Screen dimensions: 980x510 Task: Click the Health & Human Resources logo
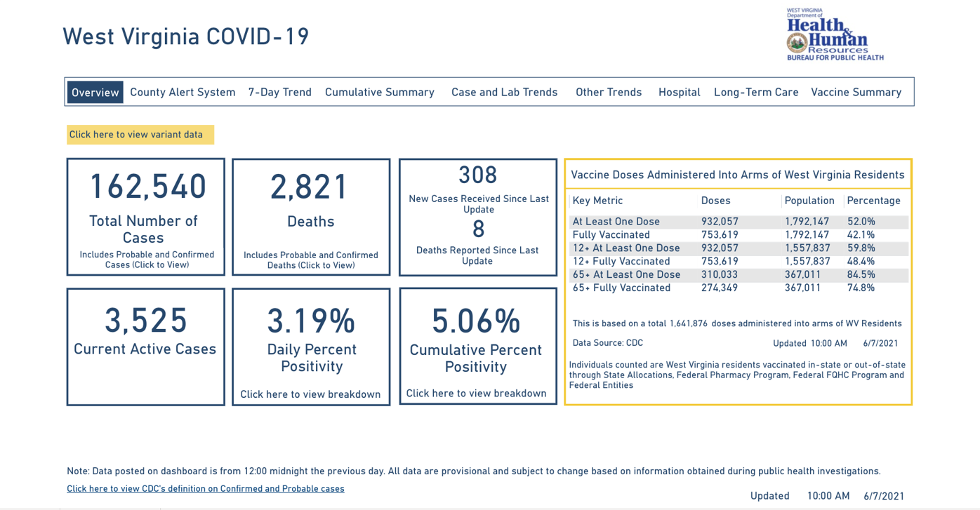tap(835, 34)
